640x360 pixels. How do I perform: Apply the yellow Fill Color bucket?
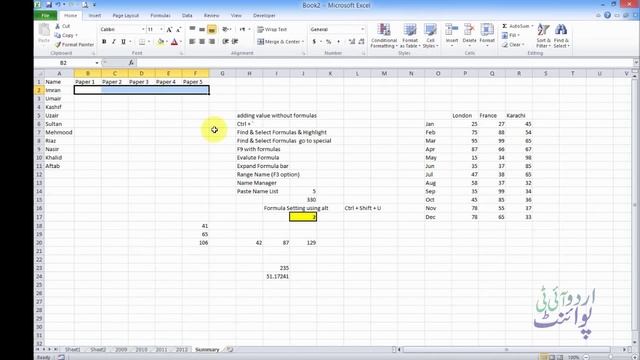pos(160,42)
